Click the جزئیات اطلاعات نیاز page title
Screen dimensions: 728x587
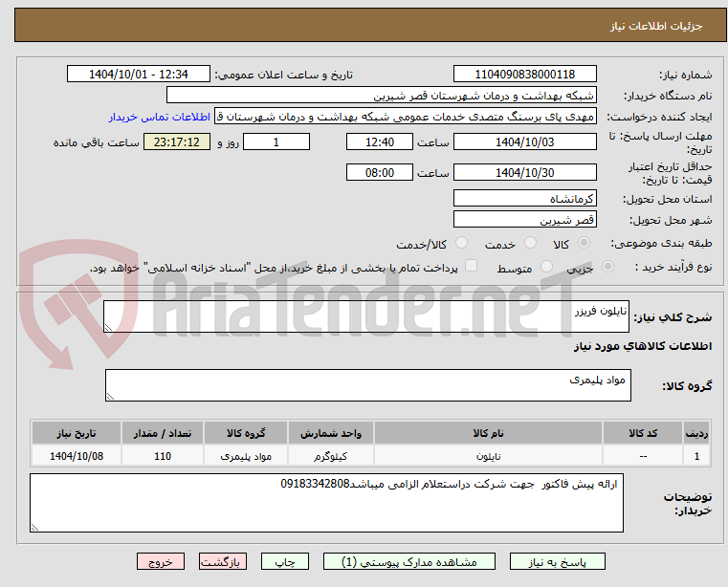coord(656,26)
